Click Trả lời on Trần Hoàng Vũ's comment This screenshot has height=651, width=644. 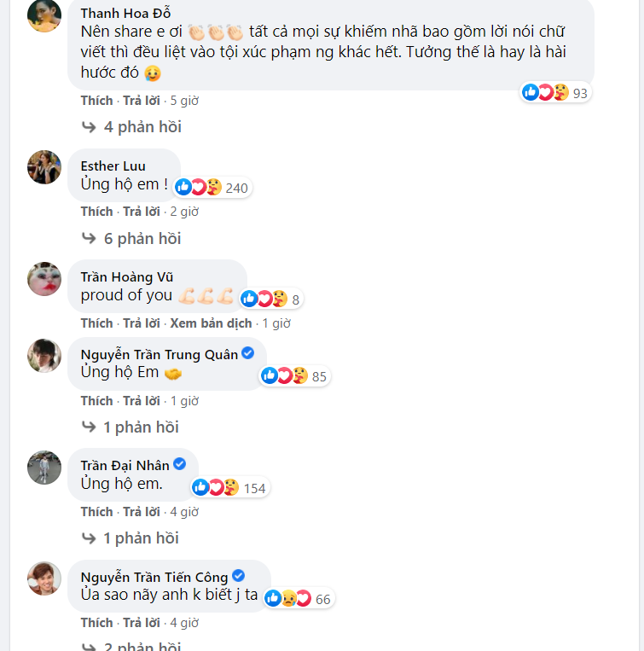pos(142,323)
